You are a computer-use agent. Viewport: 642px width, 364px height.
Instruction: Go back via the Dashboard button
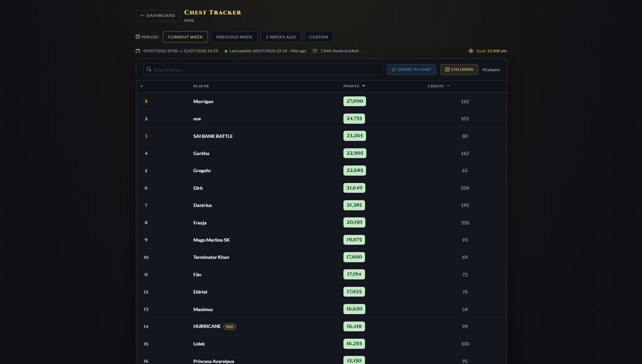tap(158, 16)
